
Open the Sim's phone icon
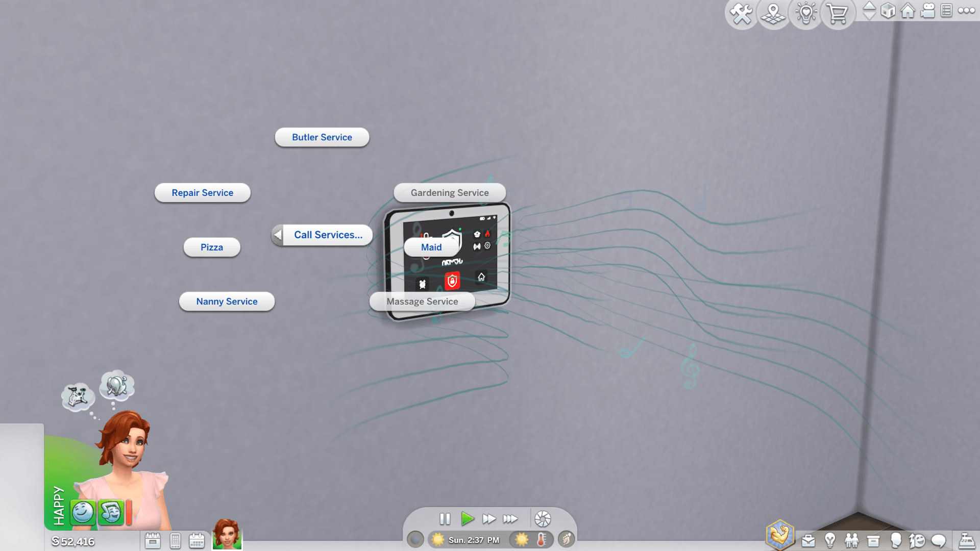tap(175, 540)
